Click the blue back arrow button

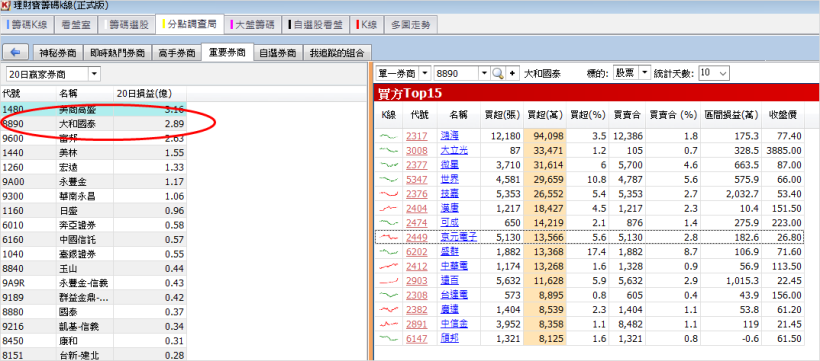point(16,53)
